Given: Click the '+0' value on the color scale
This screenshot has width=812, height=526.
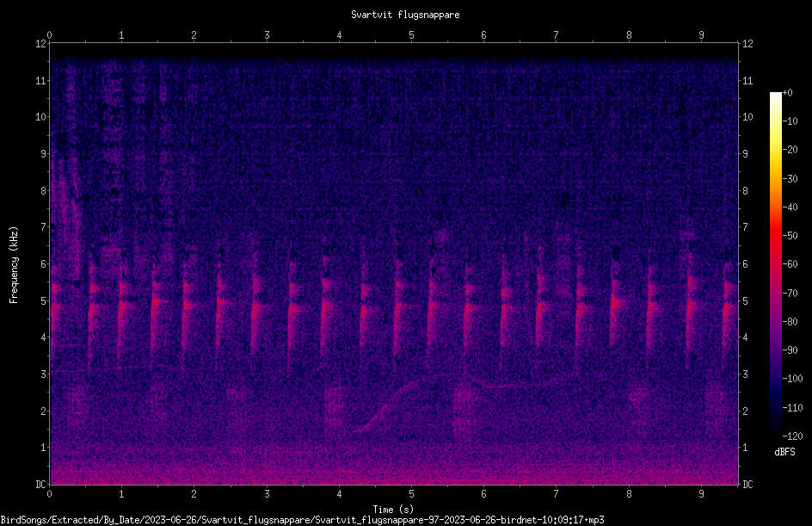Looking at the screenshot, I should tap(787, 93).
